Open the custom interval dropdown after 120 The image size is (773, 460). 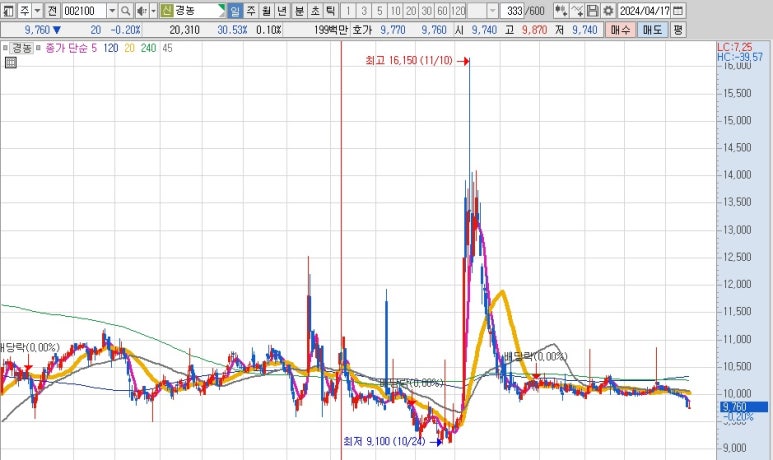(x=492, y=10)
